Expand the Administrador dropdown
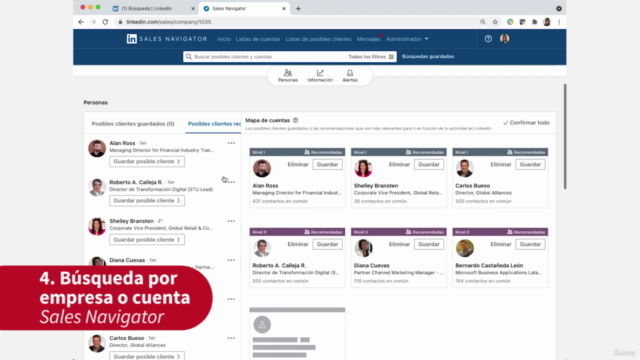 click(407, 39)
